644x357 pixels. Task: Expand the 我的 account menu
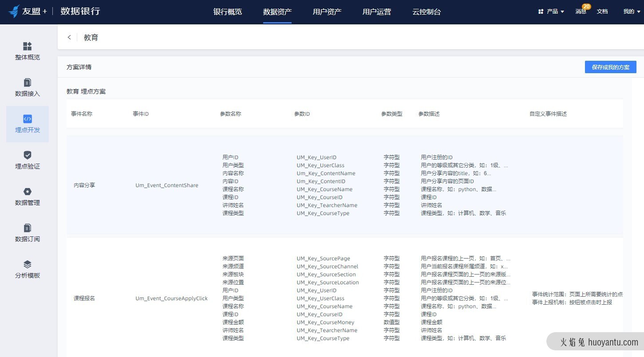coord(631,12)
